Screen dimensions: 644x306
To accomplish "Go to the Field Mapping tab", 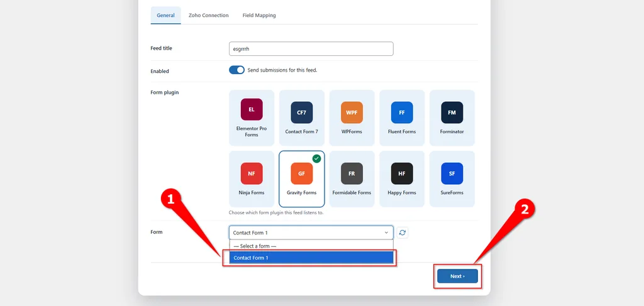I will (259, 16).
